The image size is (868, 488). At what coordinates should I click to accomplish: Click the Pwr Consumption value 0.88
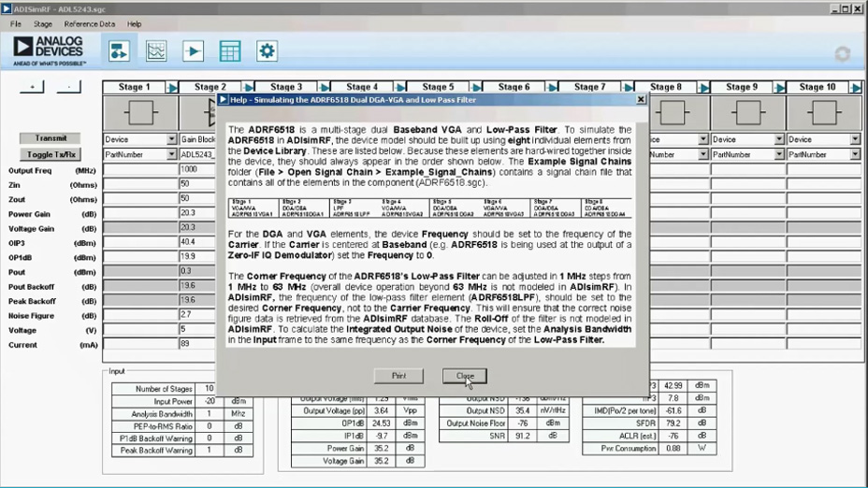[x=673, y=448]
